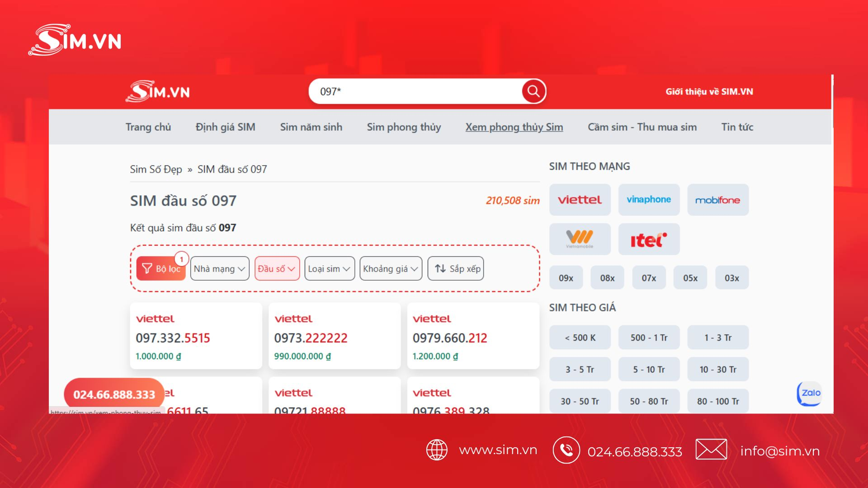
Task: Filter price 30 - 50 Tr
Action: (580, 401)
